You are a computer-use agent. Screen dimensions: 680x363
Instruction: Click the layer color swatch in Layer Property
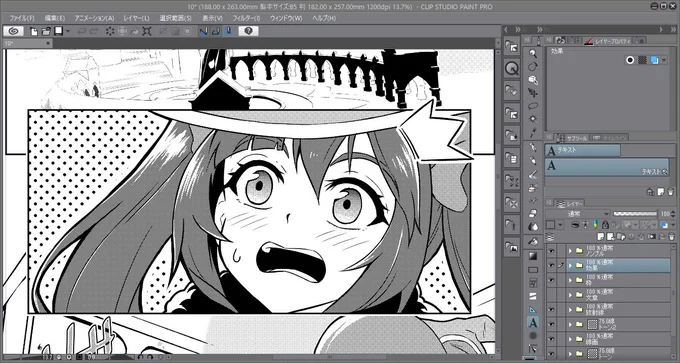click(x=654, y=60)
